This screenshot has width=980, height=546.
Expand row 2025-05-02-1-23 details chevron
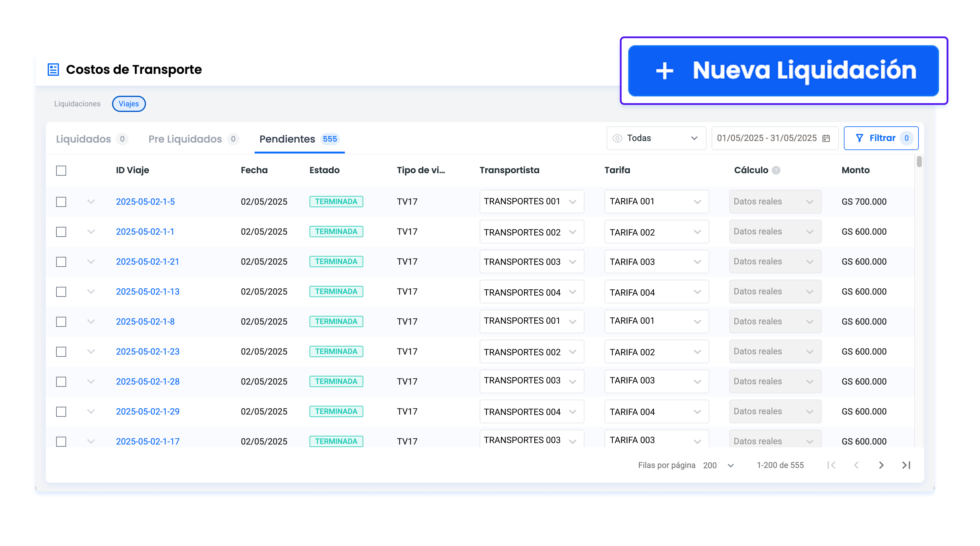[91, 351]
